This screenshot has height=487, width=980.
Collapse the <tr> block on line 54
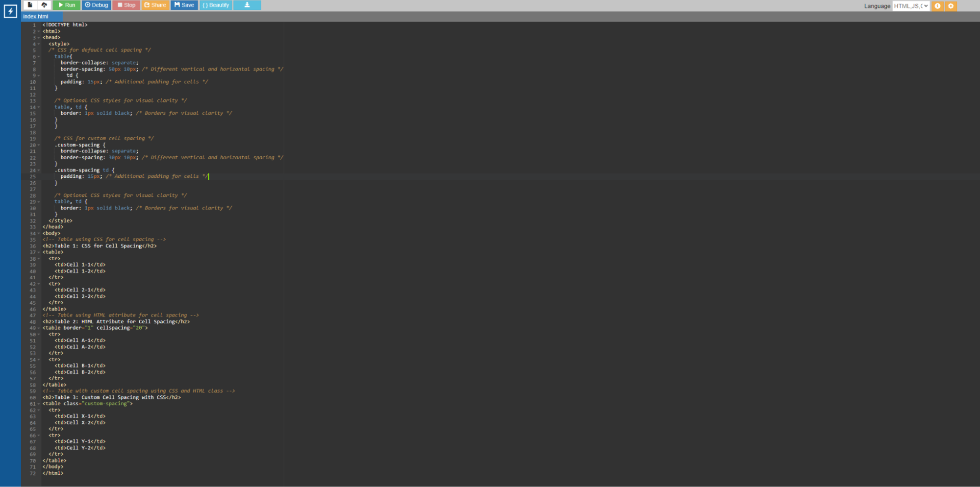click(39, 360)
